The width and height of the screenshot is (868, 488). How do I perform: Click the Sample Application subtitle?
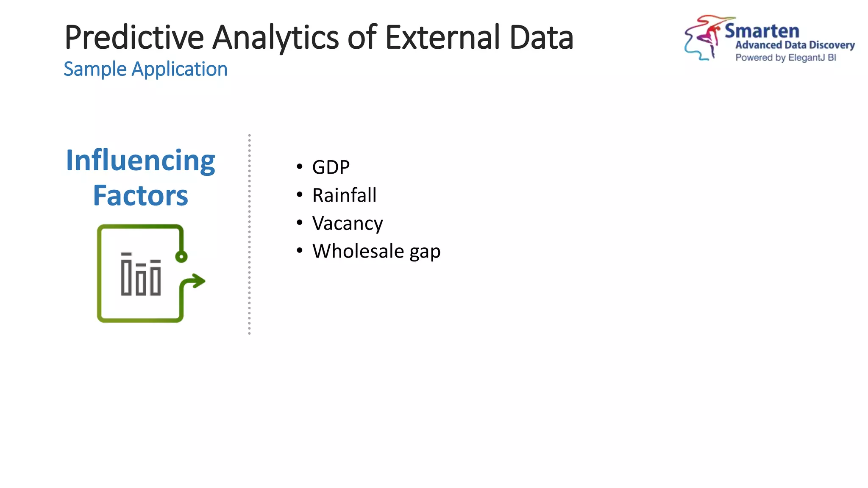click(145, 69)
